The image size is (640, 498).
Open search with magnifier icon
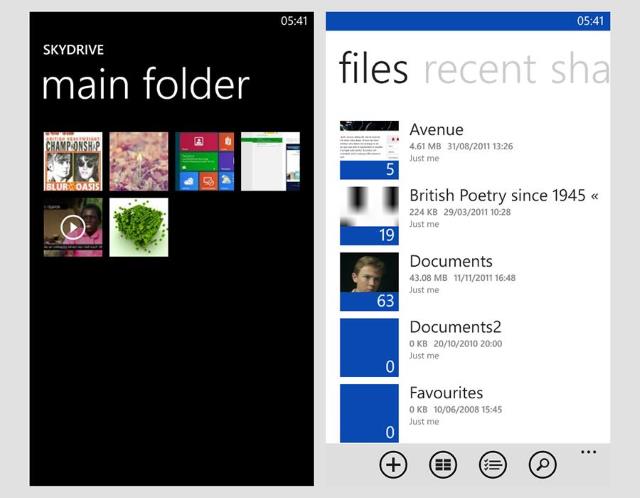point(542,465)
